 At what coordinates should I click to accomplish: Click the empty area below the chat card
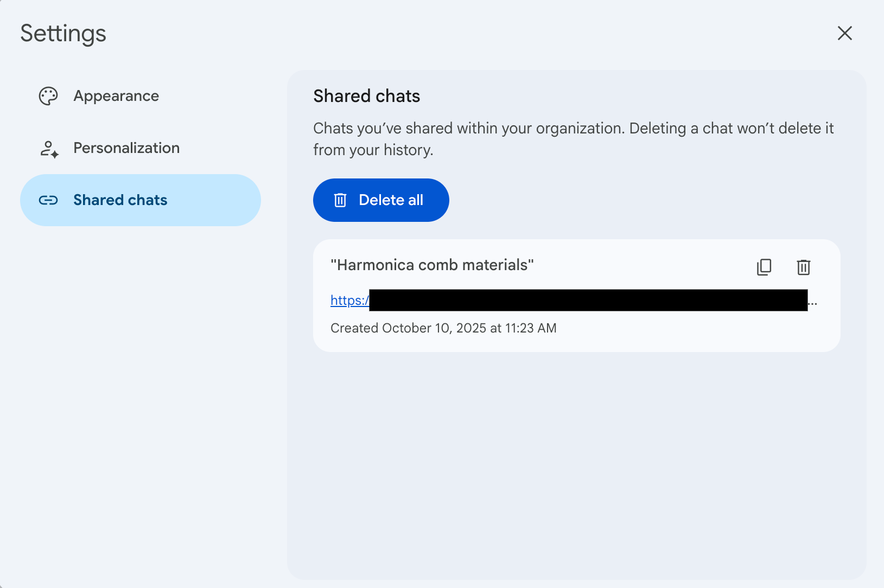(576, 461)
